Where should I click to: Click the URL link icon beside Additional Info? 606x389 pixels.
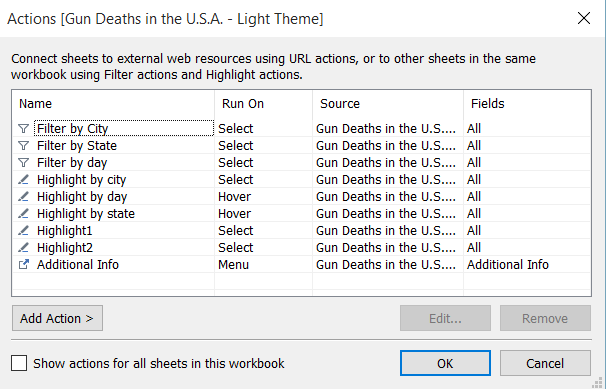(24, 265)
